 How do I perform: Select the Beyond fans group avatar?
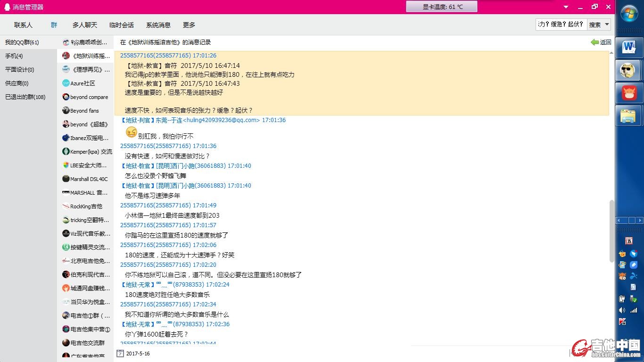tap(66, 111)
